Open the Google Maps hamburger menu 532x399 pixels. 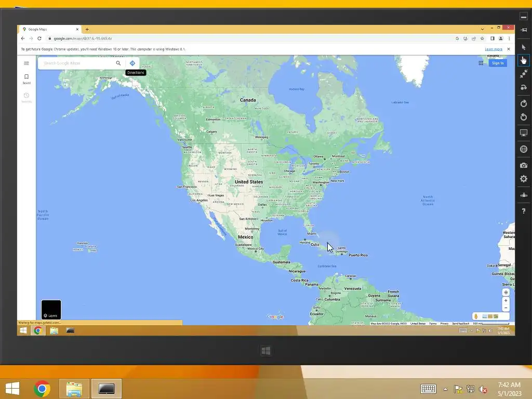coord(26,63)
